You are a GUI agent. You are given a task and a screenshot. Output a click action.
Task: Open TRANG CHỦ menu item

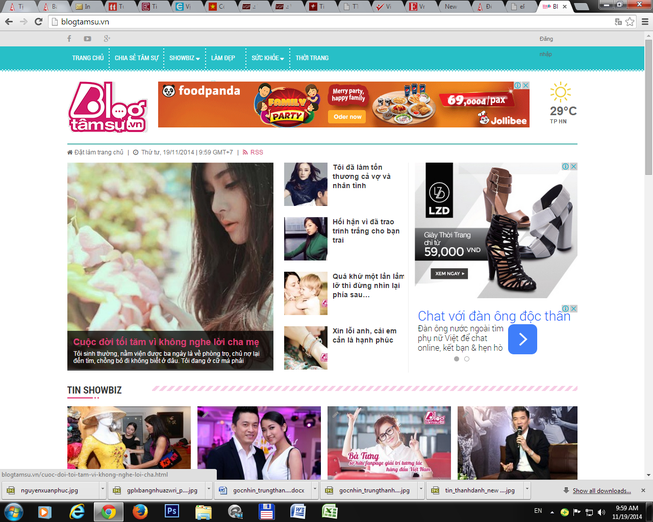tap(88, 58)
